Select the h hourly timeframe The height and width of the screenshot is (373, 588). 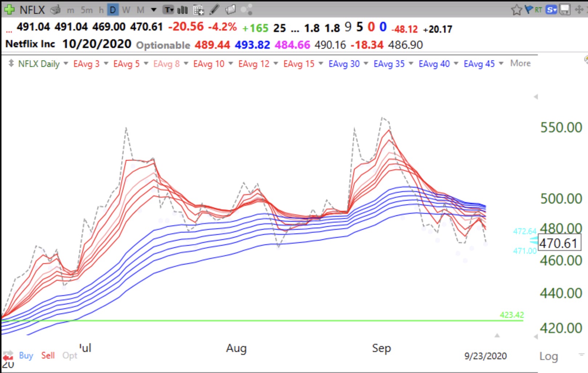point(101,10)
